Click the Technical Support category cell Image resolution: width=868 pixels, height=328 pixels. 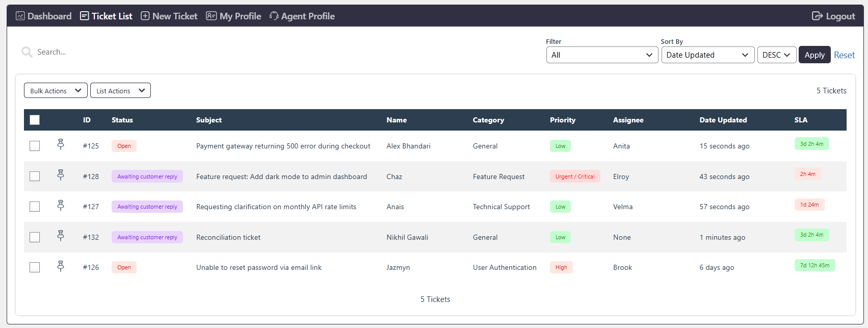coord(501,207)
